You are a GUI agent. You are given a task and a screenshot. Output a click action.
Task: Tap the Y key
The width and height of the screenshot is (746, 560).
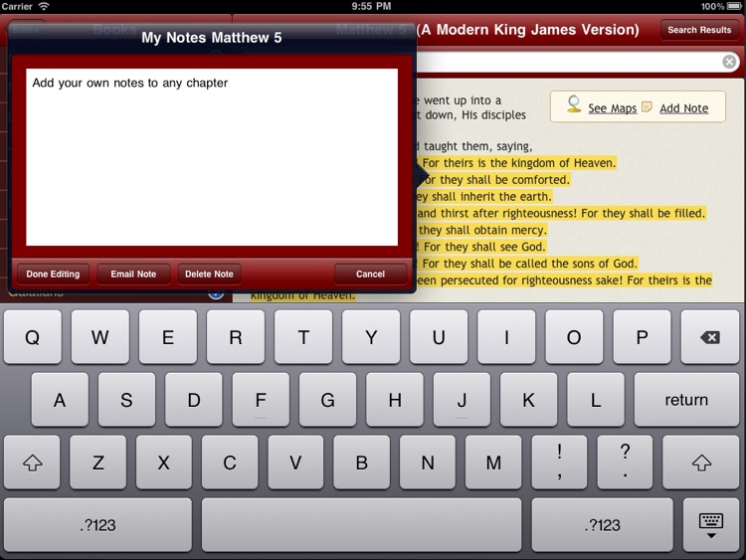371,337
